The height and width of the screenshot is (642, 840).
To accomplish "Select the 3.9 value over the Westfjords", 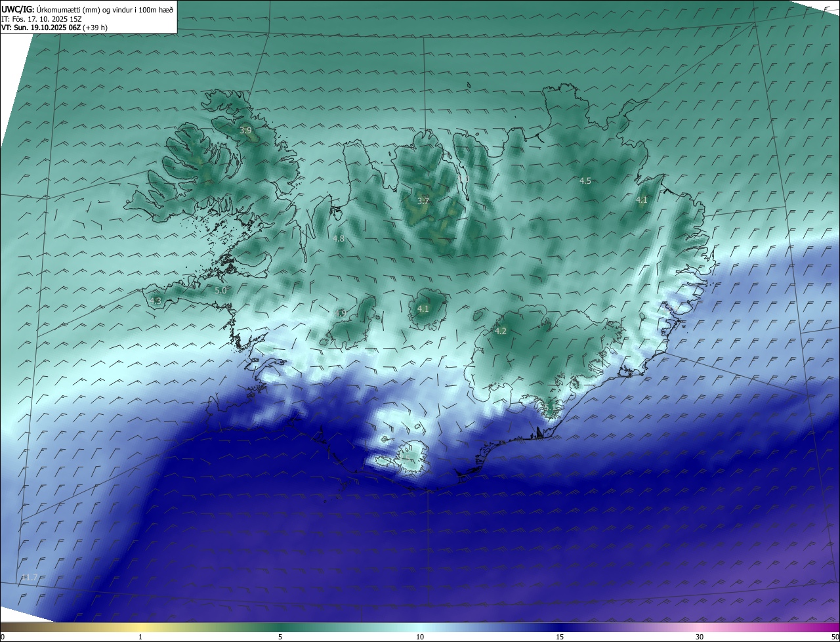I will (x=245, y=131).
